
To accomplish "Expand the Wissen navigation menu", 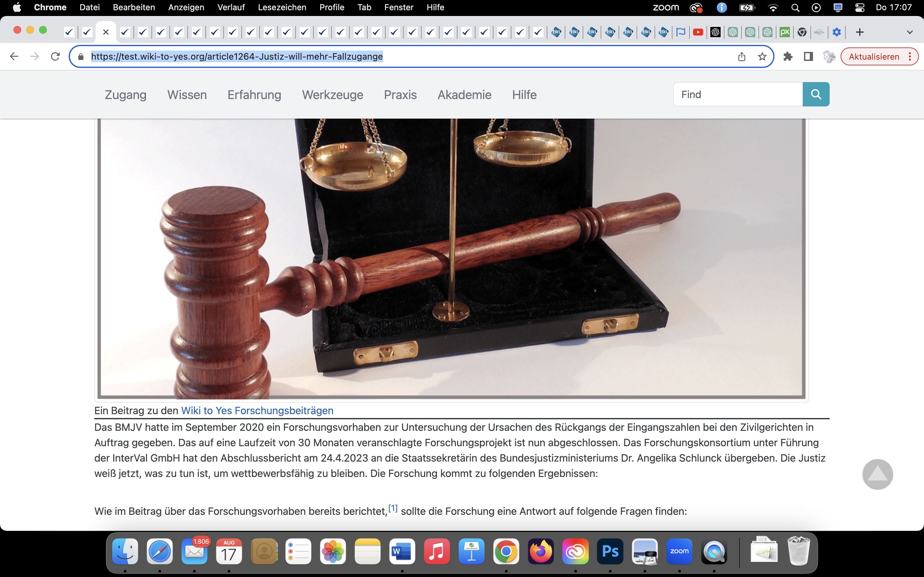I will click(187, 95).
